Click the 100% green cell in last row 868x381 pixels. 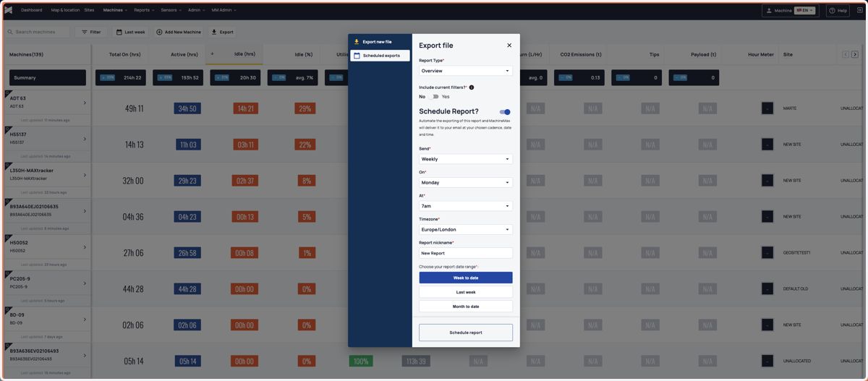coord(361,361)
